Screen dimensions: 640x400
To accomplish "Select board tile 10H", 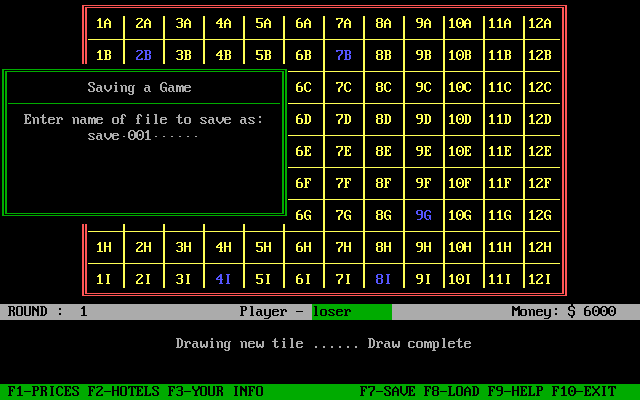I will [460, 248].
